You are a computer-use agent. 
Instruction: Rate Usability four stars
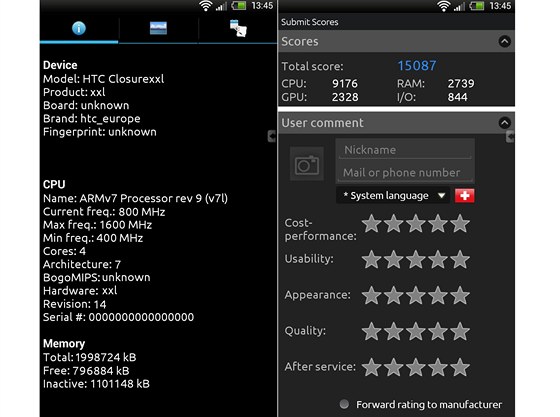click(x=438, y=260)
